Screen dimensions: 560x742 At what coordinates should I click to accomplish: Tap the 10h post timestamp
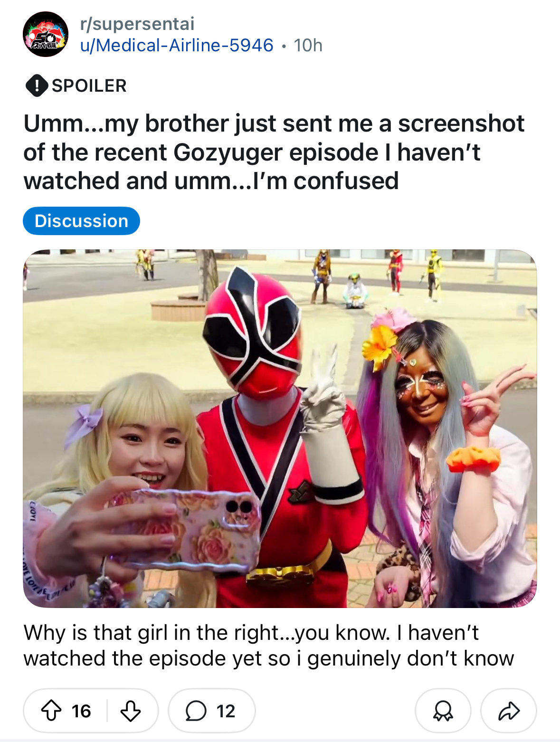(308, 46)
